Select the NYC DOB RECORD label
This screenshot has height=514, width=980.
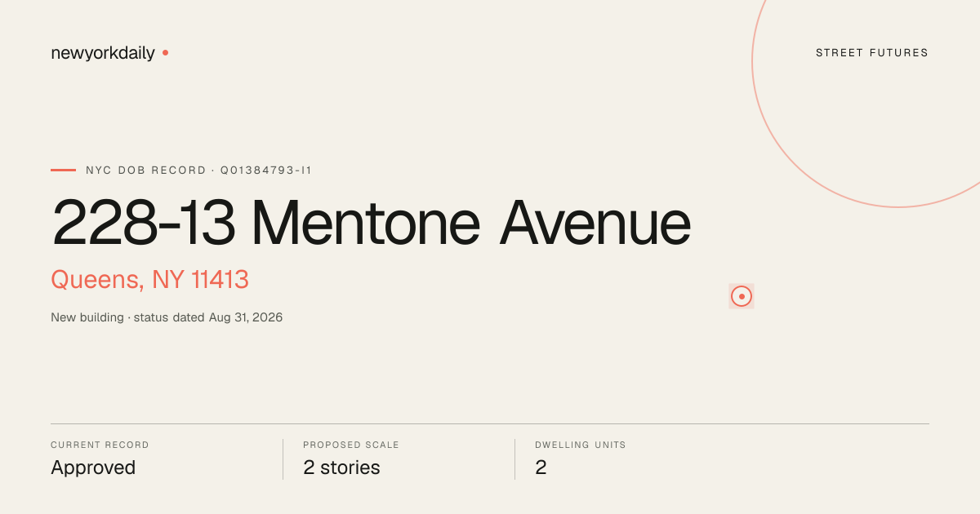[146, 171]
